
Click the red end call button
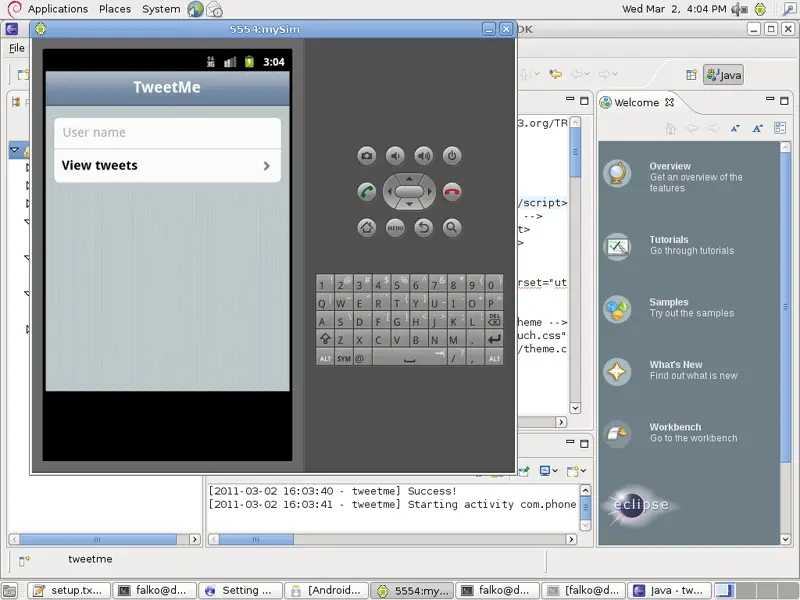(x=452, y=192)
